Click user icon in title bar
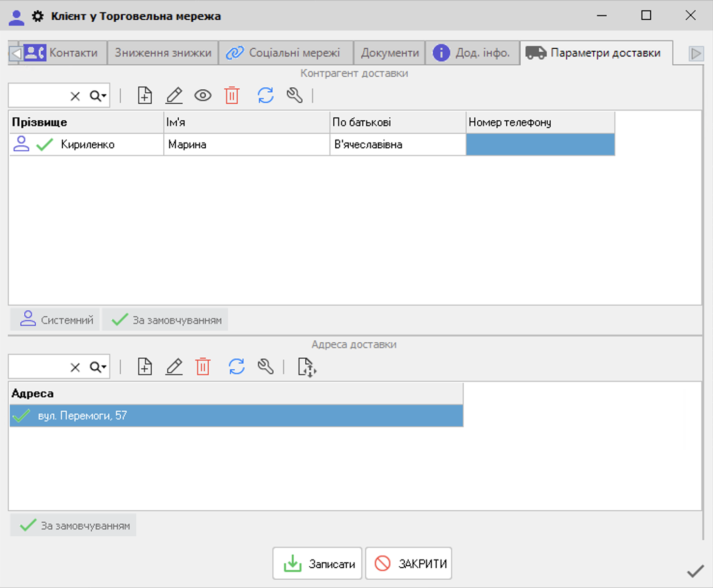The height and width of the screenshot is (588, 713). tap(16, 17)
